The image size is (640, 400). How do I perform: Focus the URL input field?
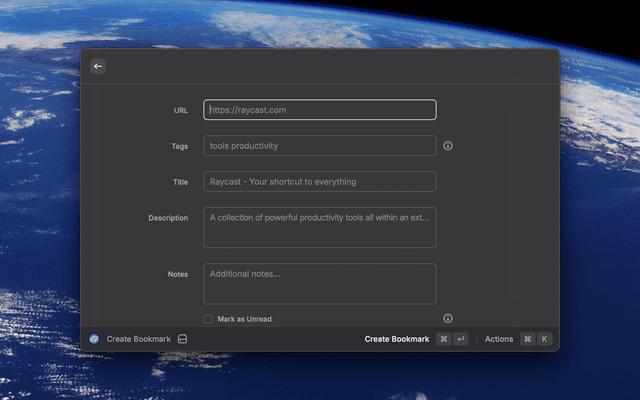320,110
